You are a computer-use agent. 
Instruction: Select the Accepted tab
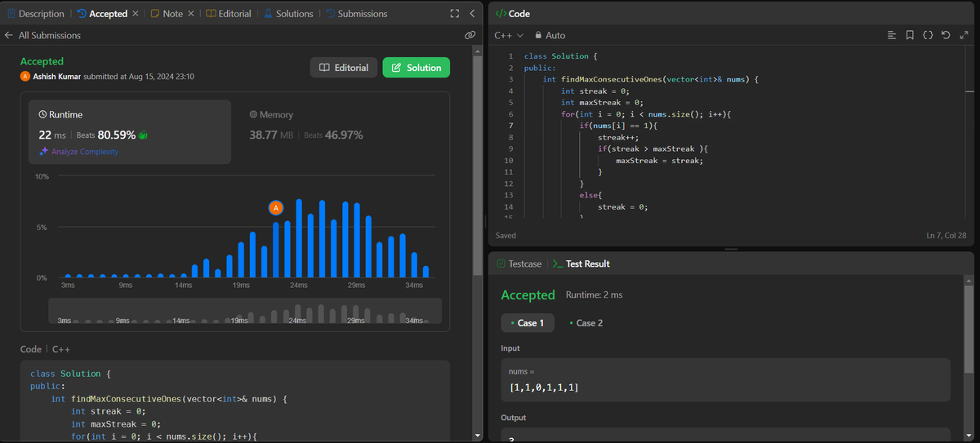coord(102,14)
